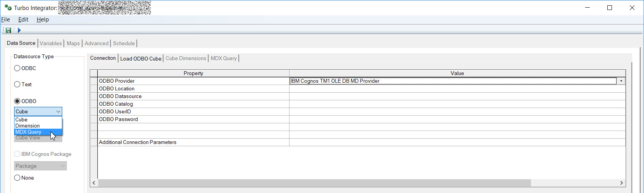Image resolution: width=644 pixels, height=193 pixels.
Task: Click the horizontal scrollbar left arrow
Action: (x=94, y=183)
